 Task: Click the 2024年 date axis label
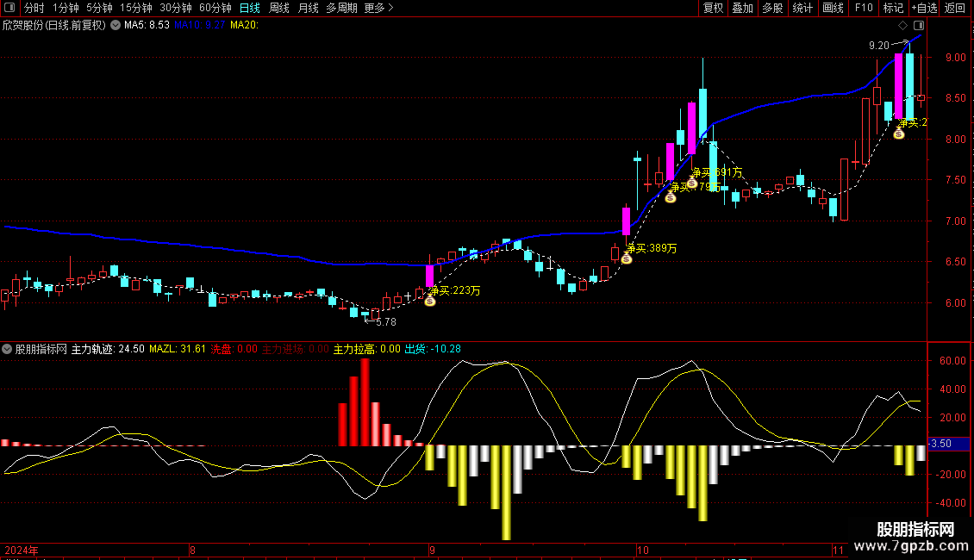(x=22, y=550)
